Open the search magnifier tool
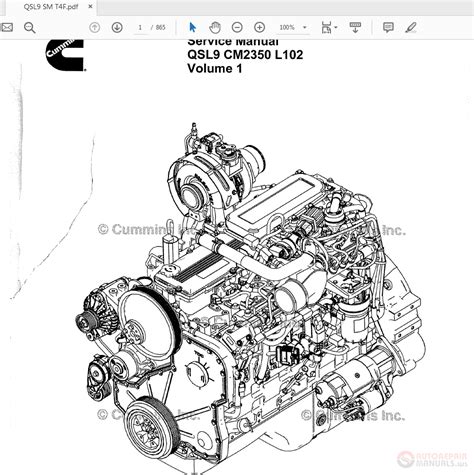Viewport: 474px width, 475px height. [30, 28]
